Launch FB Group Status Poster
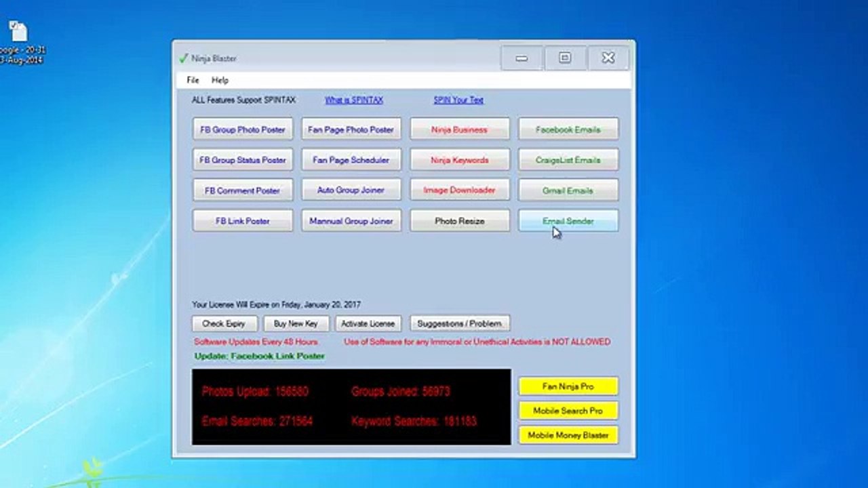 [243, 160]
